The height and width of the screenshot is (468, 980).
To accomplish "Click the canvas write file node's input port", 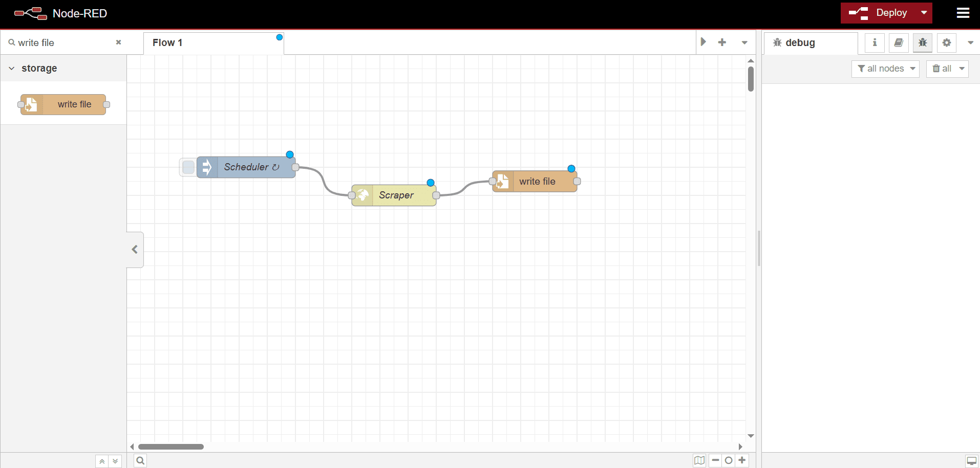I will [x=493, y=182].
